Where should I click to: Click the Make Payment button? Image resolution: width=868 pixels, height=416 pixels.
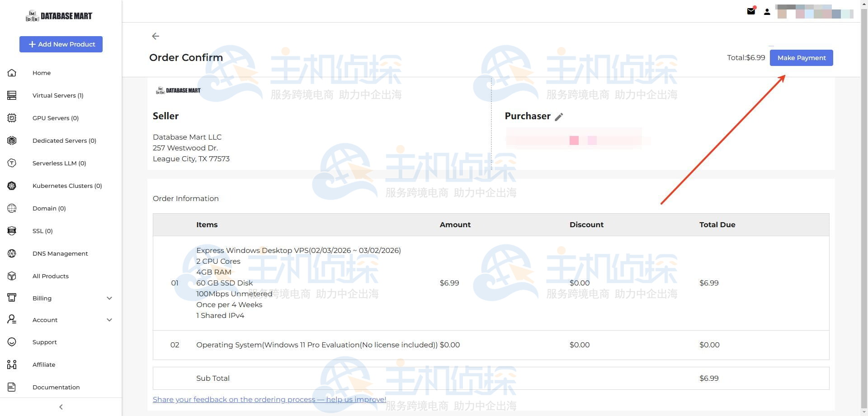tap(801, 57)
